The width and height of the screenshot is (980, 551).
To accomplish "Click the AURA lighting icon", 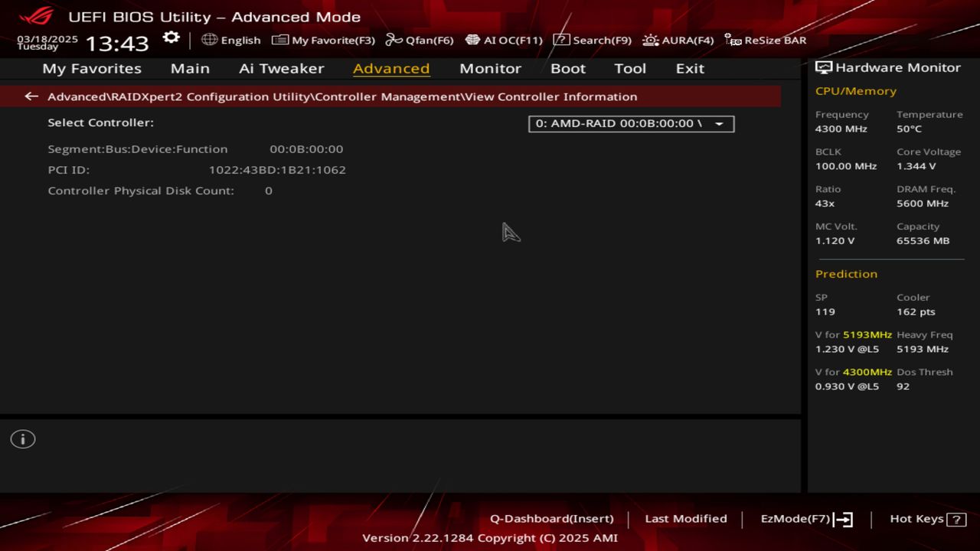I will point(651,40).
